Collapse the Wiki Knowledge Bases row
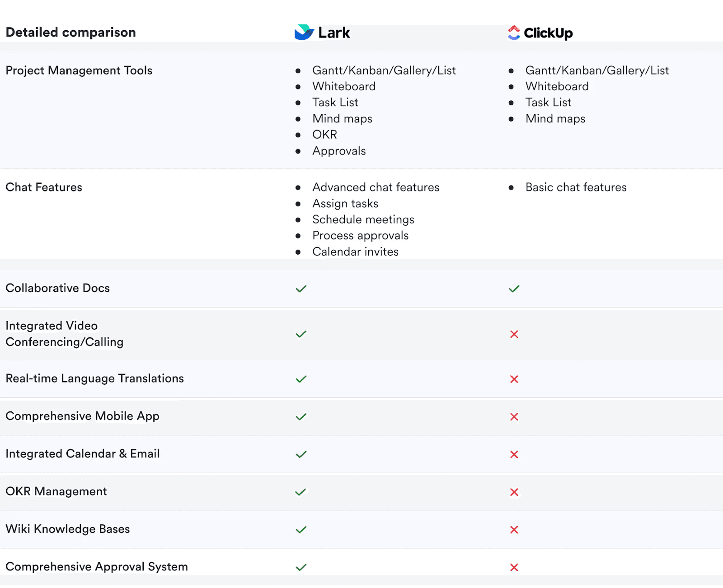This screenshot has width=723, height=588. 67,529
